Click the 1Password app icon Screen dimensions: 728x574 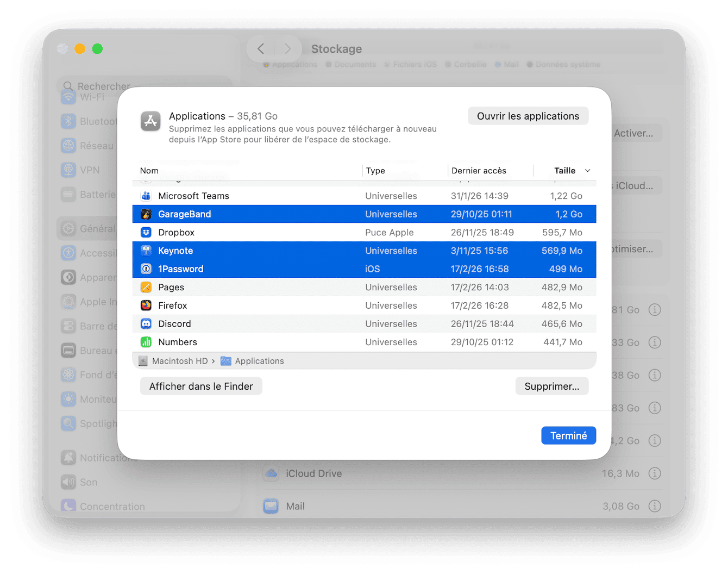[146, 269]
